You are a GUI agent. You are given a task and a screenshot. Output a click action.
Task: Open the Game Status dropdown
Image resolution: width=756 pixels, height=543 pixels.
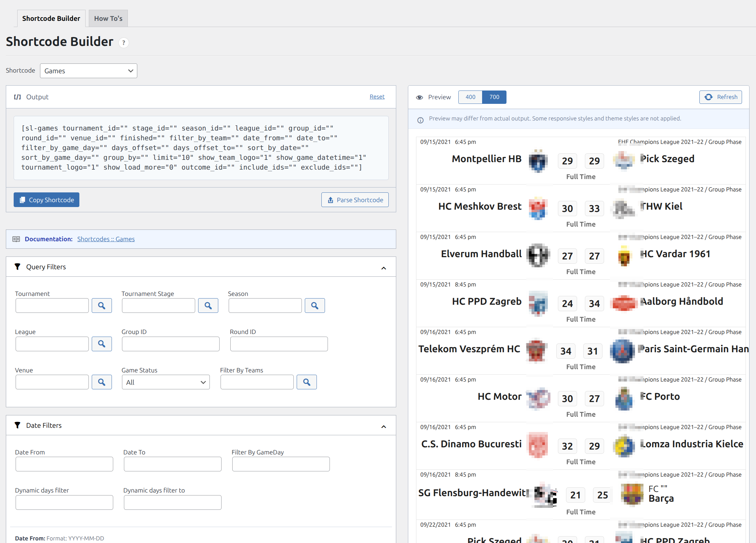click(x=165, y=382)
